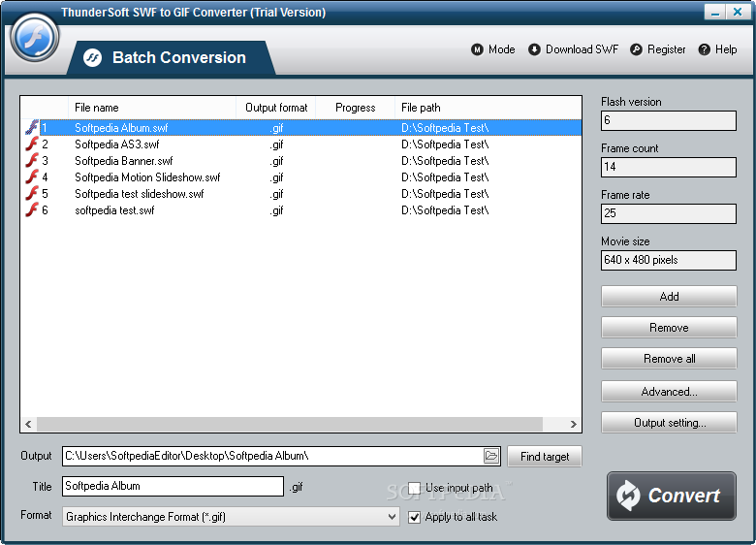Sort by the File name column header

pos(152,108)
